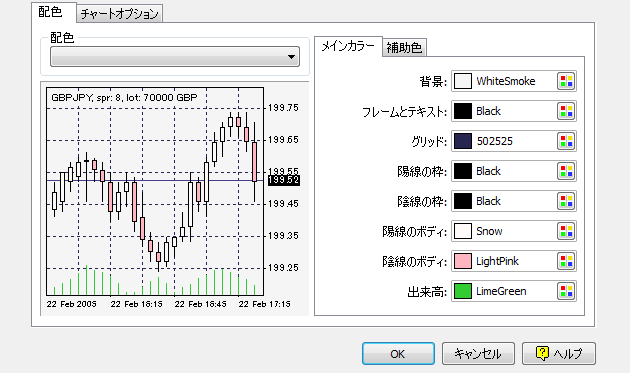The image size is (630, 373).
Task: Click the 22 Feb 17:15 time label
Action: pos(264,304)
